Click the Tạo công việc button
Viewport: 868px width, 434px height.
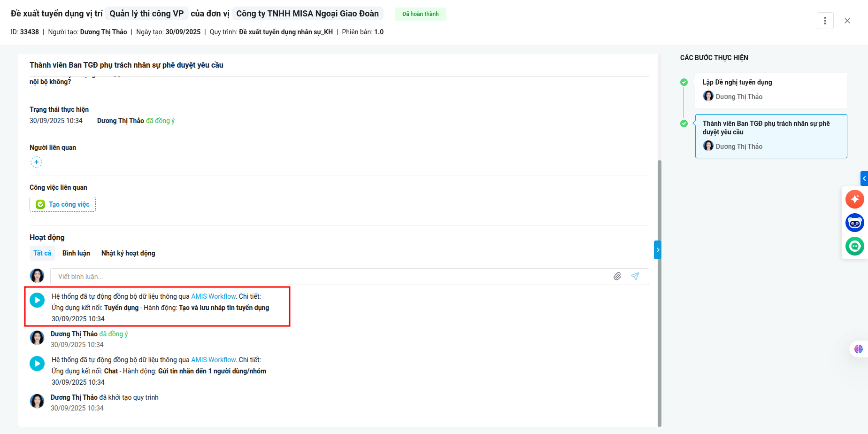(62, 204)
